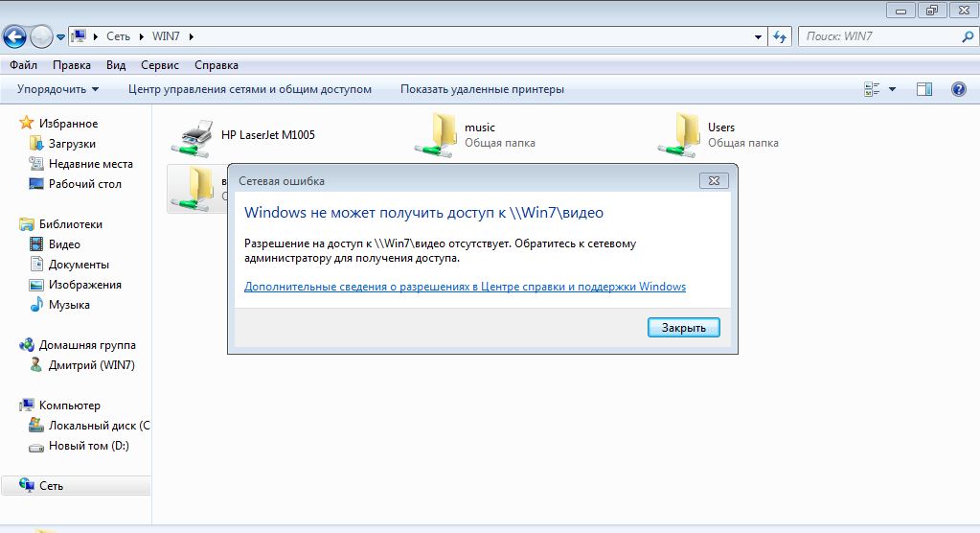This screenshot has width=980, height=533.
Task: Open the Музыка library
Action: pyautogui.click(x=69, y=305)
